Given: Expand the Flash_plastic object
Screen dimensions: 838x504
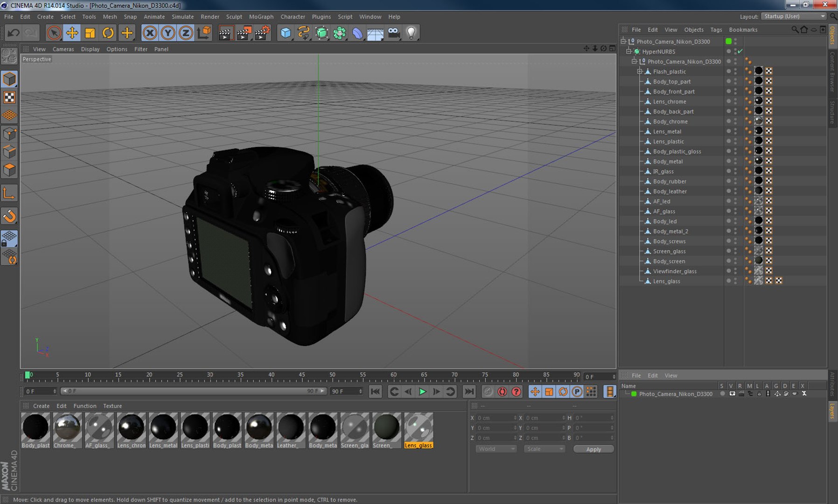Looking at the screenshot, I should pos(640,71).
